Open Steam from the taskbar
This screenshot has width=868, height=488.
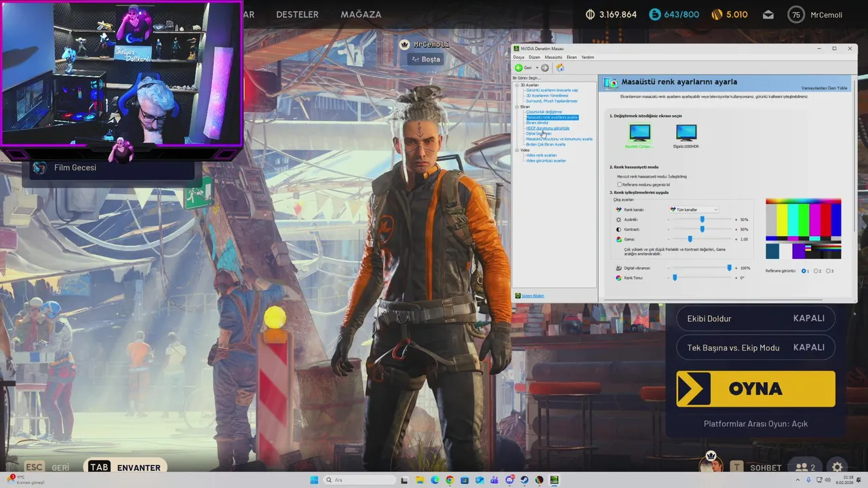524,480
